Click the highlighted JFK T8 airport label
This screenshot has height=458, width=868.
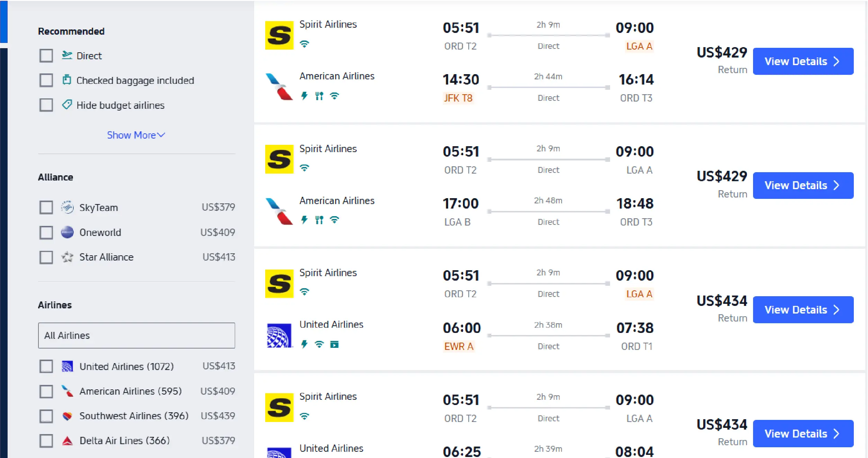(458, 98)
